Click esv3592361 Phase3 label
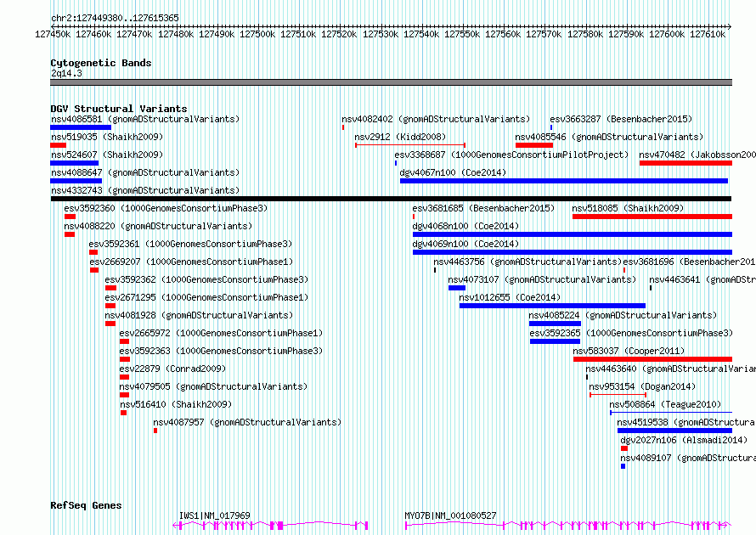The height and width of the screenshot is (535, 756). click(190, 244)
